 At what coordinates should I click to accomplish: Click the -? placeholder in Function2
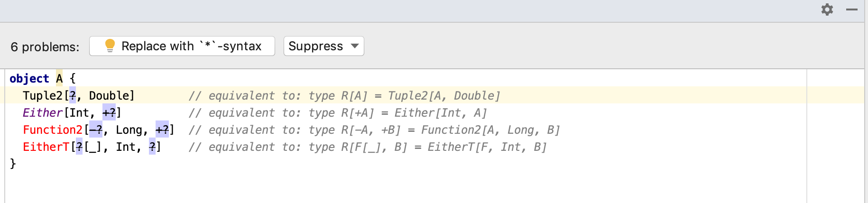coord(96,130)
